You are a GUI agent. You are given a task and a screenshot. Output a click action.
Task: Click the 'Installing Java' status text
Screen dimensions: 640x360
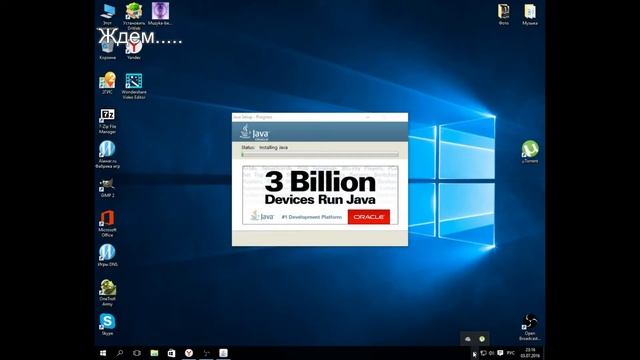pos(273,147)
